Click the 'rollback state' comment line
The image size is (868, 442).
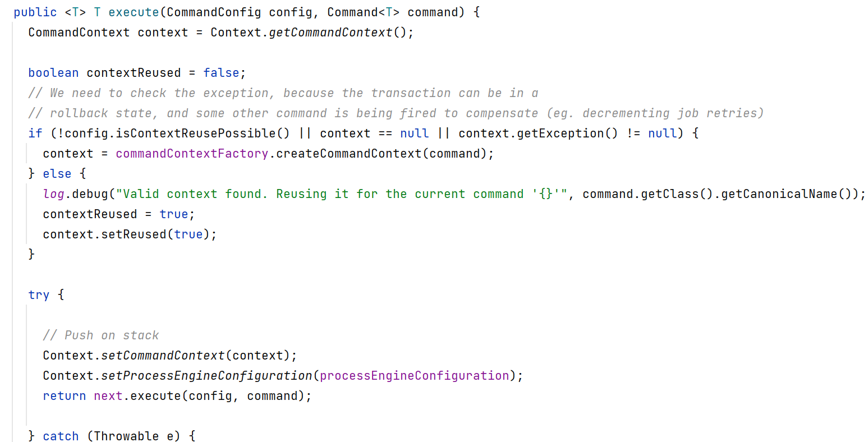[x=396, y=113]
